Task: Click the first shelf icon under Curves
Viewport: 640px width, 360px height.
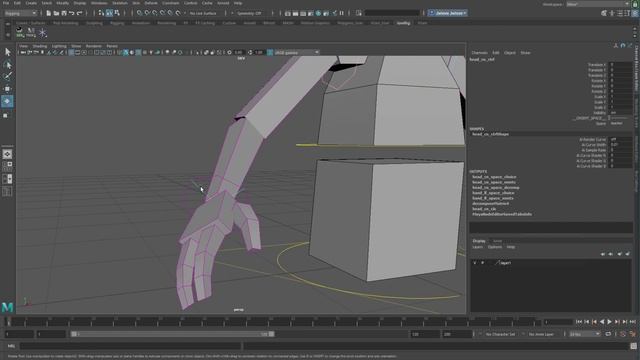Action: point(19,32)
